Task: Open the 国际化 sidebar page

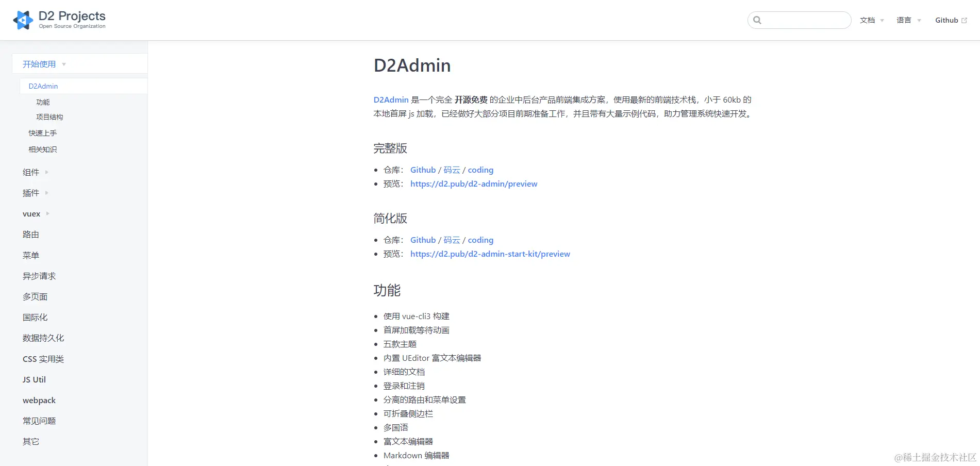Action: 35,317
